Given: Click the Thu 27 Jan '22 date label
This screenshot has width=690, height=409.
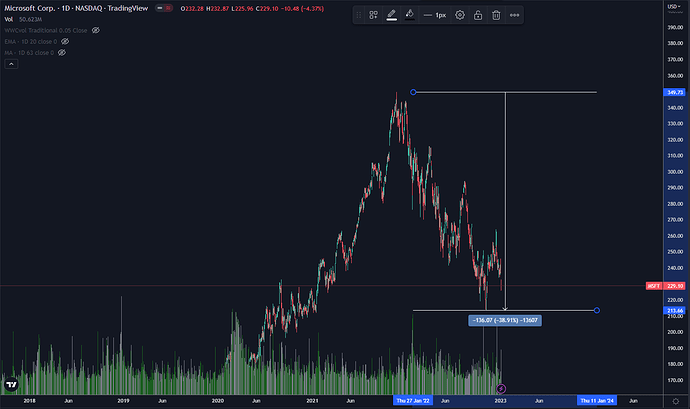Looking at the screenshot, I should [413, 401].
